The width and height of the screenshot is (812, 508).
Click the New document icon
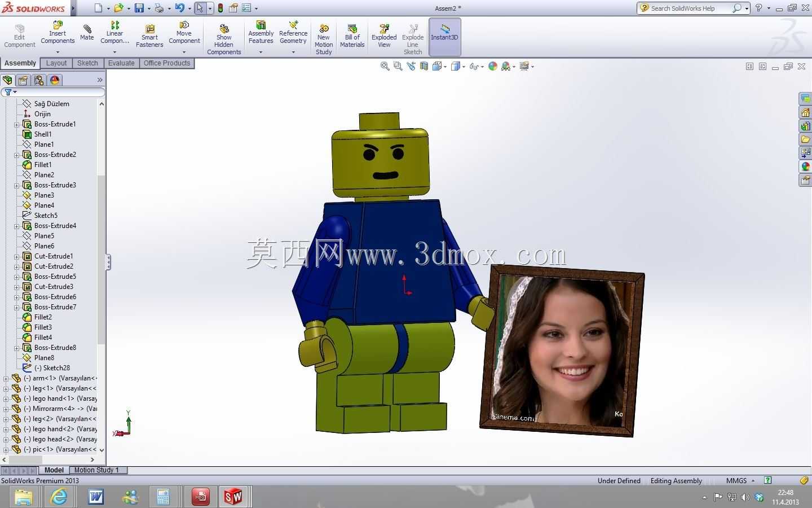(x=99, y=8)
